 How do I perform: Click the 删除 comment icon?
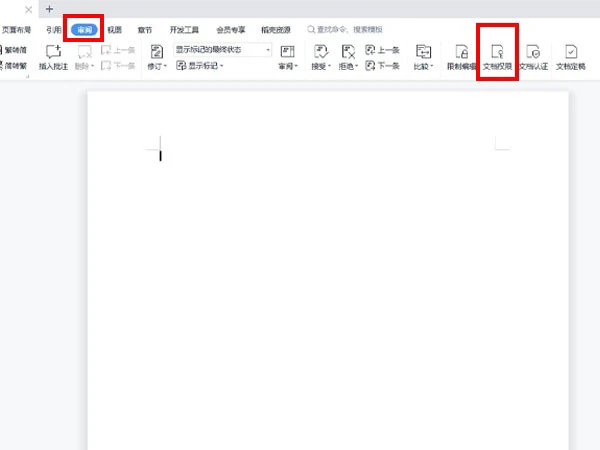pyautogui.click(x=85, y=52)
